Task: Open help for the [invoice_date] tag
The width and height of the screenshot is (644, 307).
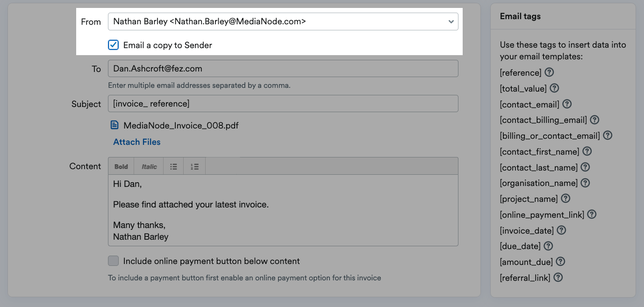Action: point(562,230)
